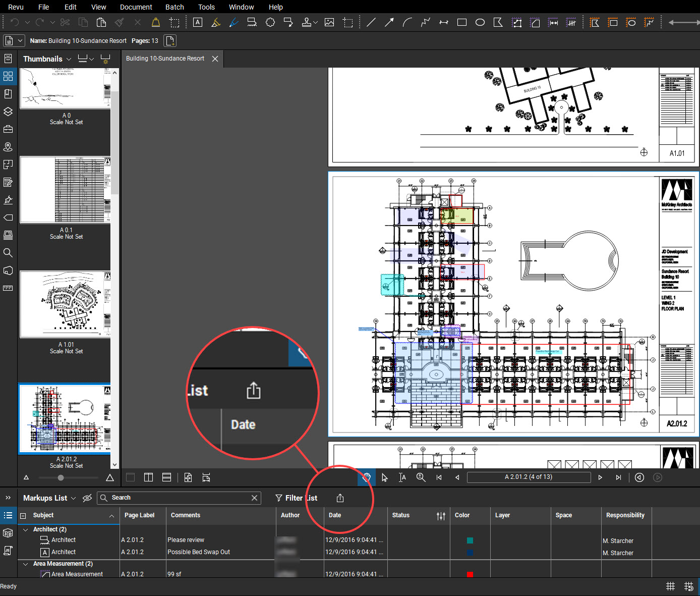Viewport: 700px width, 596px height.
Task: Toggle the Pan hand tool
Action: coord(367,477)
